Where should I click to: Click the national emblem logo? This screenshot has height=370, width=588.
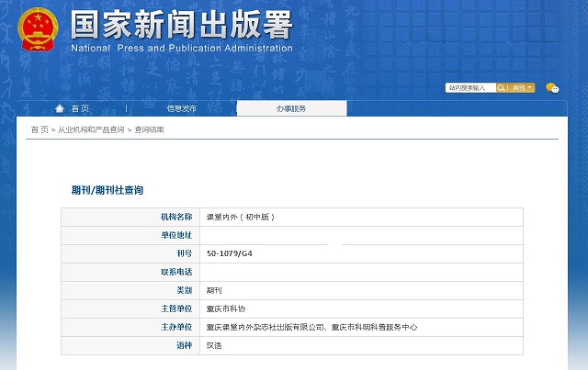(x=35, y=28)
